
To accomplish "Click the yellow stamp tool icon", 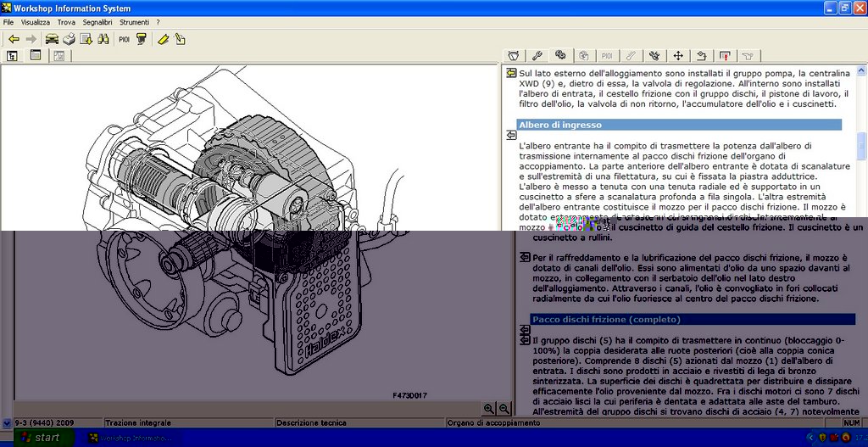I will point(142,39).
